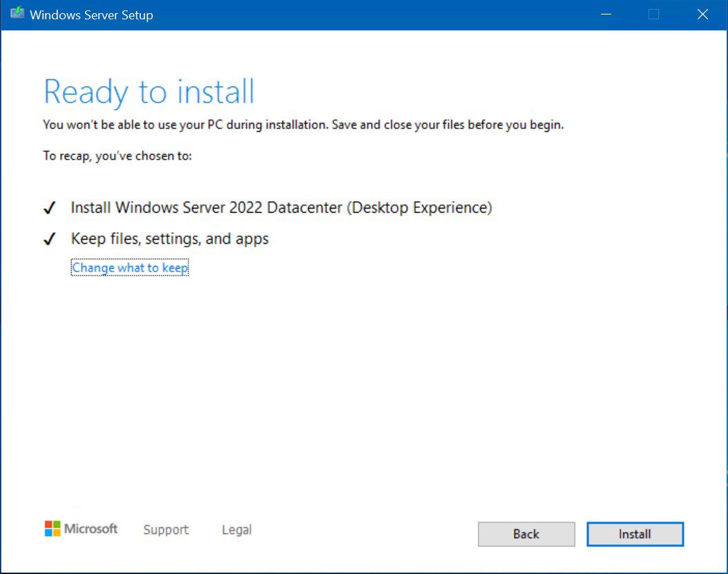
Task: Select text 'Keep files, settings, and apps'
Action: [170, 239]
